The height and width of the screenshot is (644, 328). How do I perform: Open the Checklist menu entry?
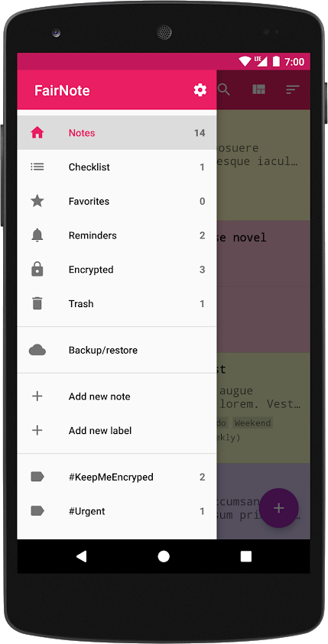click(117, 167)
